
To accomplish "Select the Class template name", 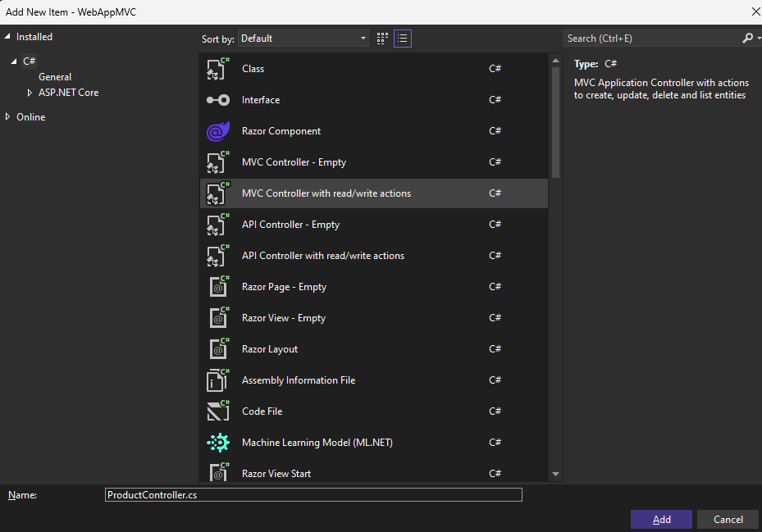I will pos(253,69).
